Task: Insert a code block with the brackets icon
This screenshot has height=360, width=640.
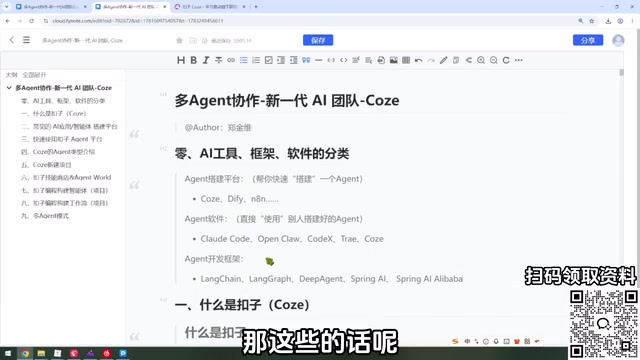Action: tap(344, 60)
